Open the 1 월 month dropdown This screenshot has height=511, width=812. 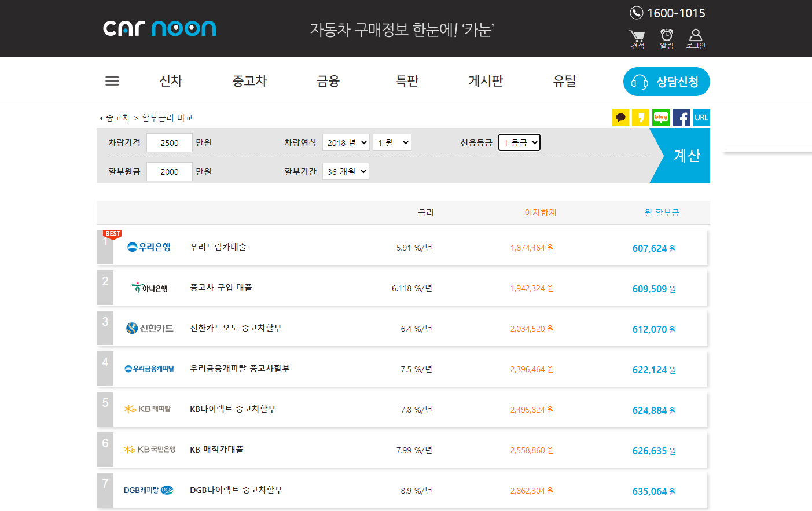(392, 142)
